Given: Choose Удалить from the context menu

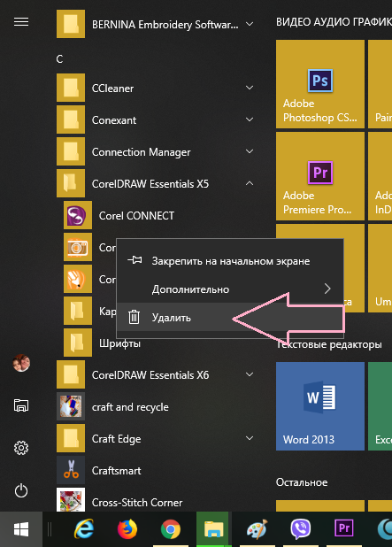Looking at the screenshot, I should pos(230,317).
